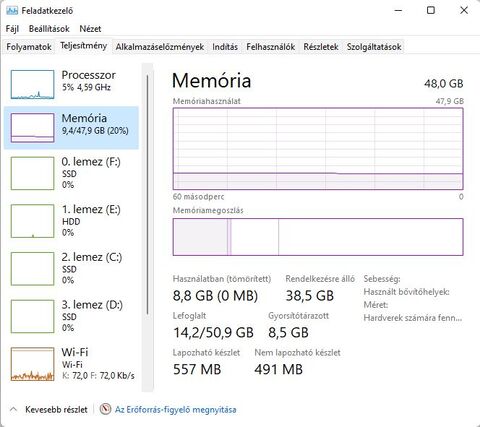Viewport: 480px width, 427px height.
Task: Switch to the Folyamatok tab
Action: (x=29, y=47)
